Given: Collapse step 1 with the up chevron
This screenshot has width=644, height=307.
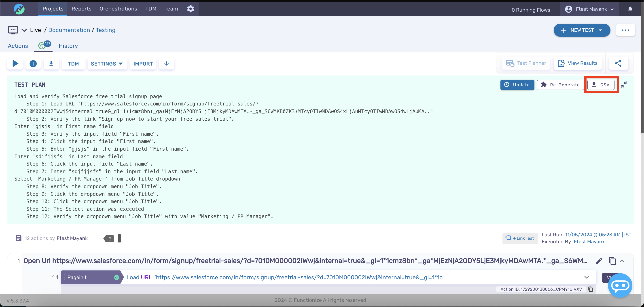Looking at the screenshot, I should point(622,261).
